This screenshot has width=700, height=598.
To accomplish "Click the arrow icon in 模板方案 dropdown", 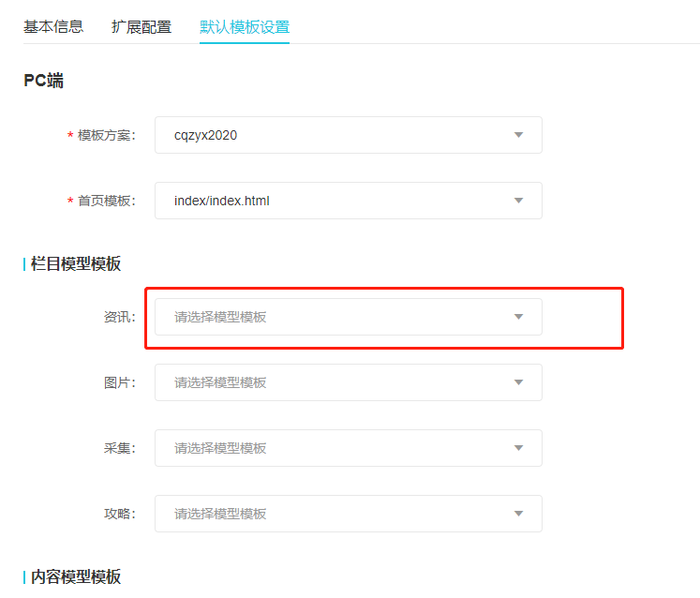I will (518, 135).
